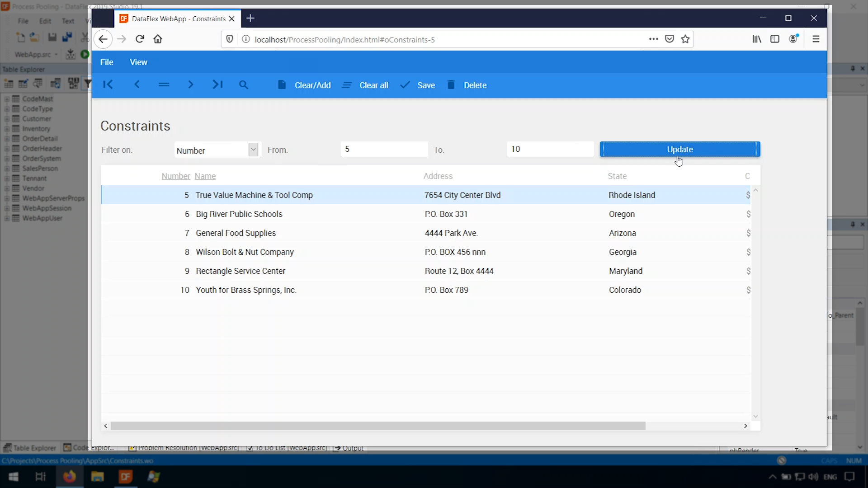Open the File menu in WebApp
The image size is (868, 488).
click(x=107, y=62)
